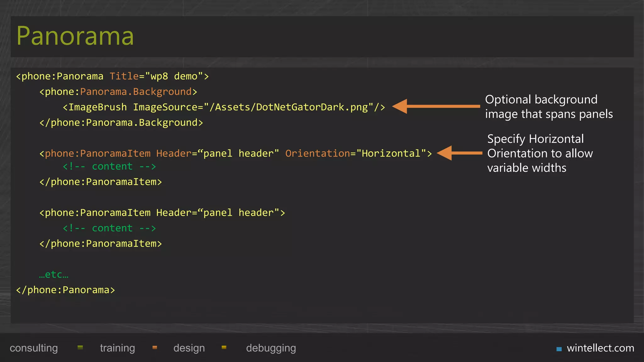Select the consulting footer label
This screenshot has width=644, height=362.
34,348
